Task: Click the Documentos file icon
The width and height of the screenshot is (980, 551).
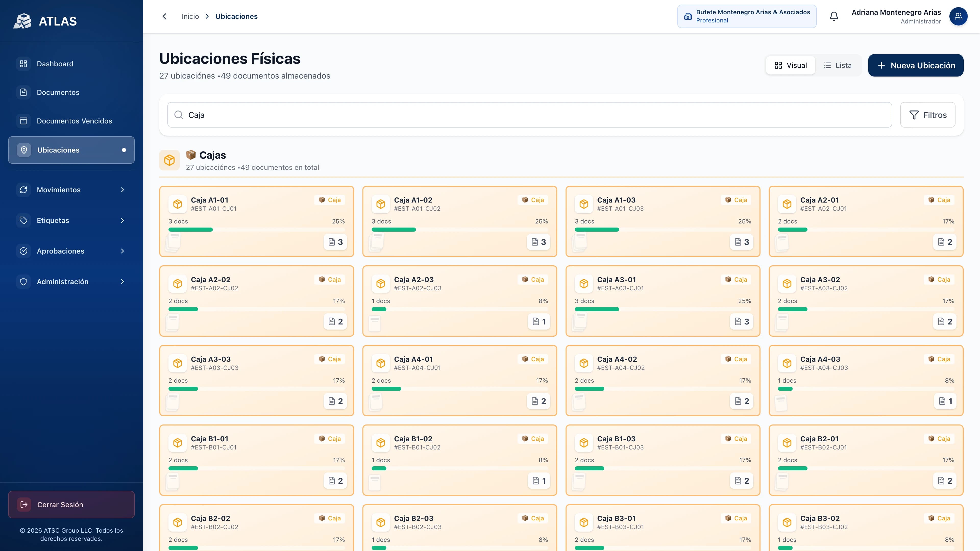Action: point(23,92)
